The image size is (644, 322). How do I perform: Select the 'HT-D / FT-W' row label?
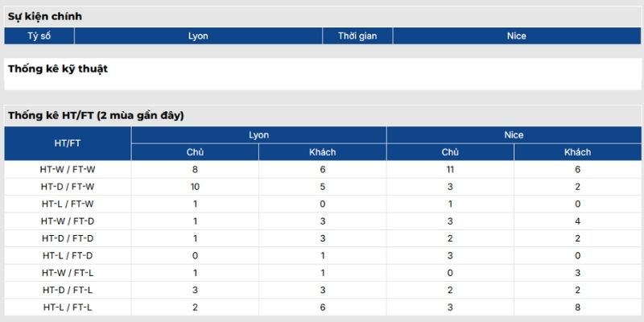coord(68,187)
